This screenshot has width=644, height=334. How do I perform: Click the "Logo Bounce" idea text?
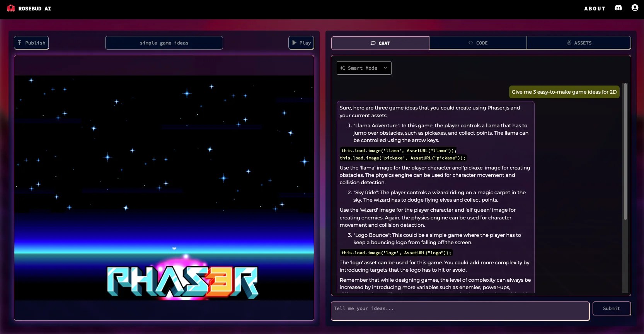point(437,239)
